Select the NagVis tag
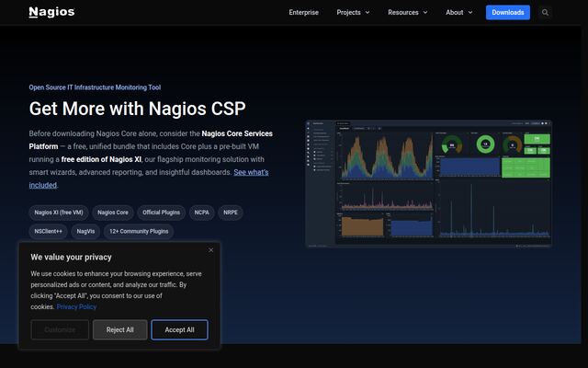588x368 pixels. 85,231
